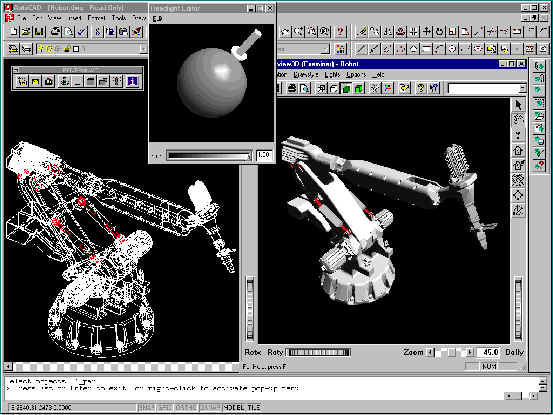This screenshot has width=553, height=415.
Task: Expand the layer control dropdown arrow
Action: [144, 49]
